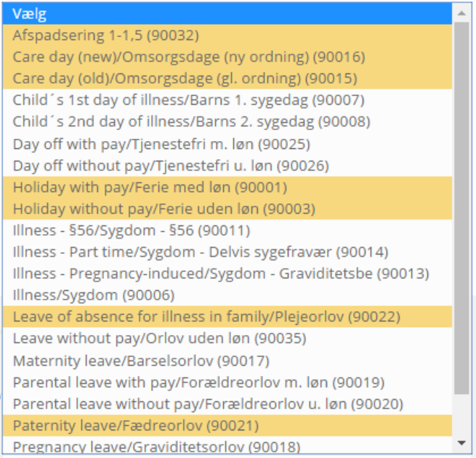Choose Illness - Pregnancy-induced (90013)
476x458 pixels.
tap(221, 275)
